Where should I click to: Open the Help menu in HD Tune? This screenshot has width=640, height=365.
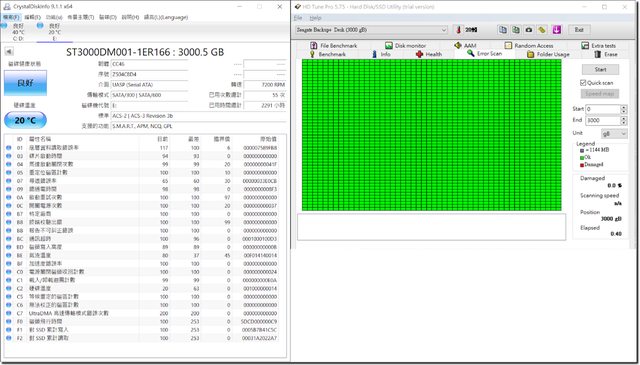click(x=315, y=18)
